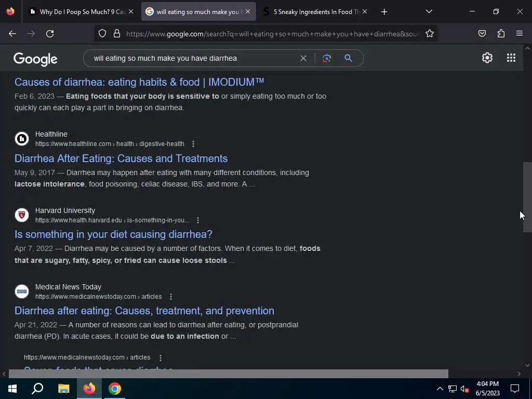Open more options for Harvard result
Image resolution: width=532 pixels, height=399 pixels.
point(198,220)
